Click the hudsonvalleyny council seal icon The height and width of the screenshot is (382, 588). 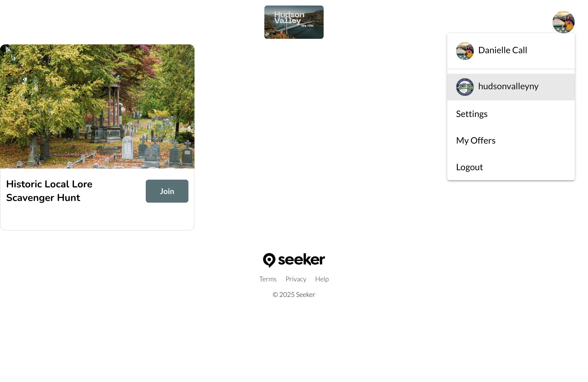465,87
